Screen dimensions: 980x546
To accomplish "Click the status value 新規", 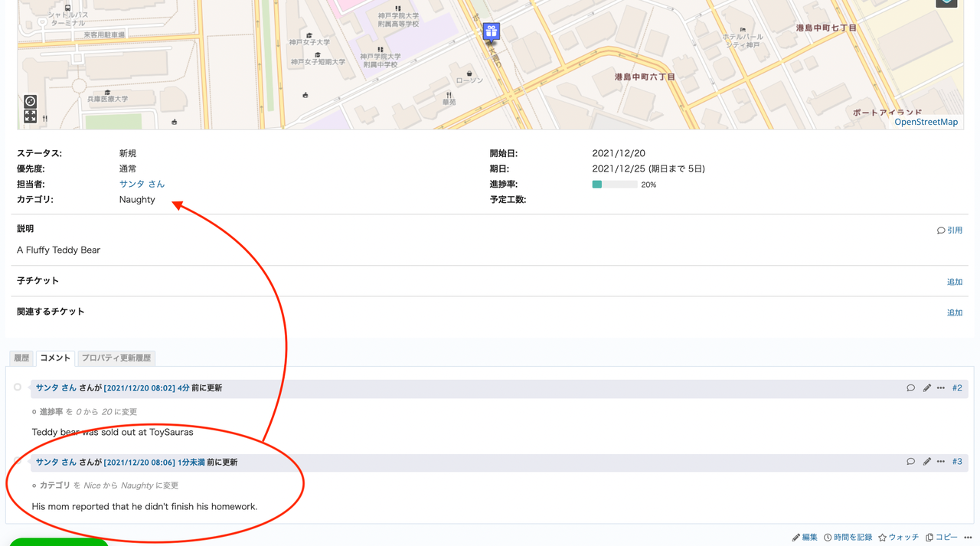I will click(x=128, y=153).
